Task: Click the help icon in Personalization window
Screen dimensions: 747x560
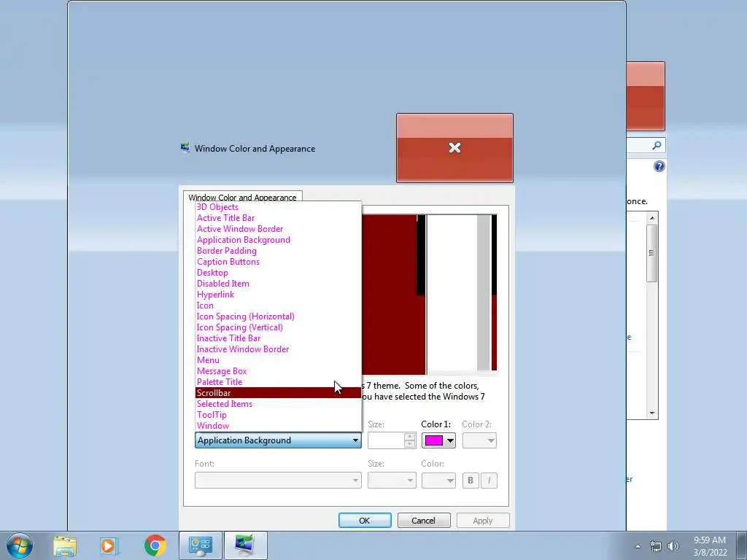Action: (659, 166)
